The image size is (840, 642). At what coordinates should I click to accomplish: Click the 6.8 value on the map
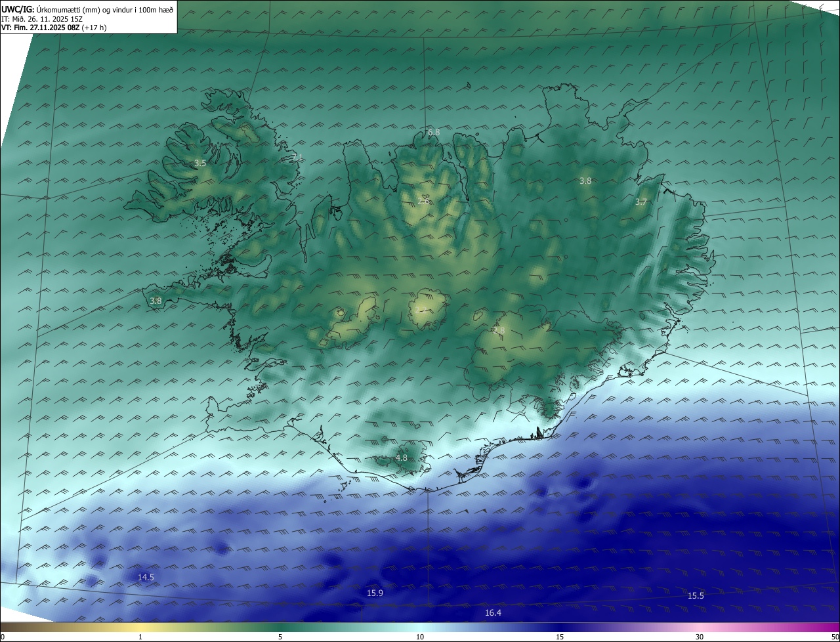click(434, 133)
